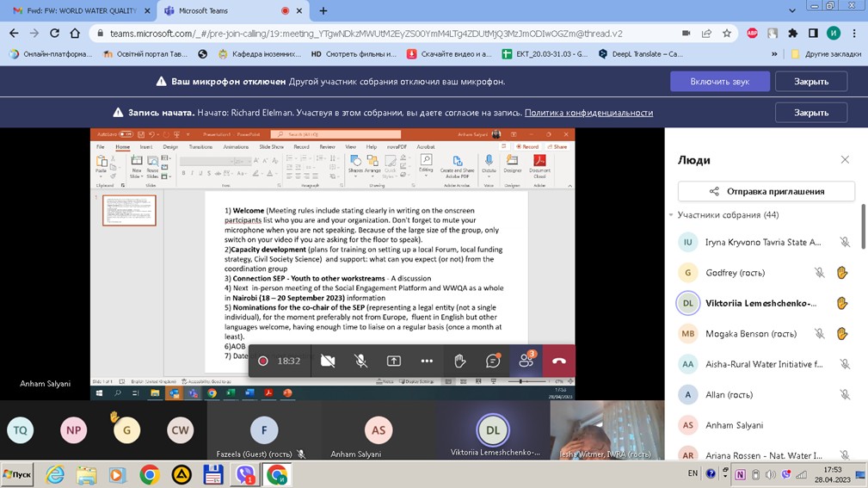Viewport: 868px width, 488px height.
Task: Click the 'Отправка приглашения' share invite button
Action: click(x=766, y=191)
